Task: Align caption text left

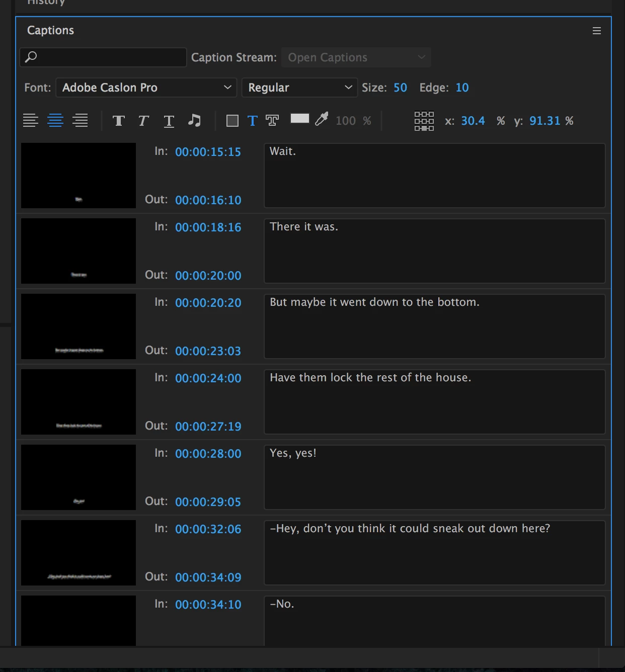Action: click(31, 121)
